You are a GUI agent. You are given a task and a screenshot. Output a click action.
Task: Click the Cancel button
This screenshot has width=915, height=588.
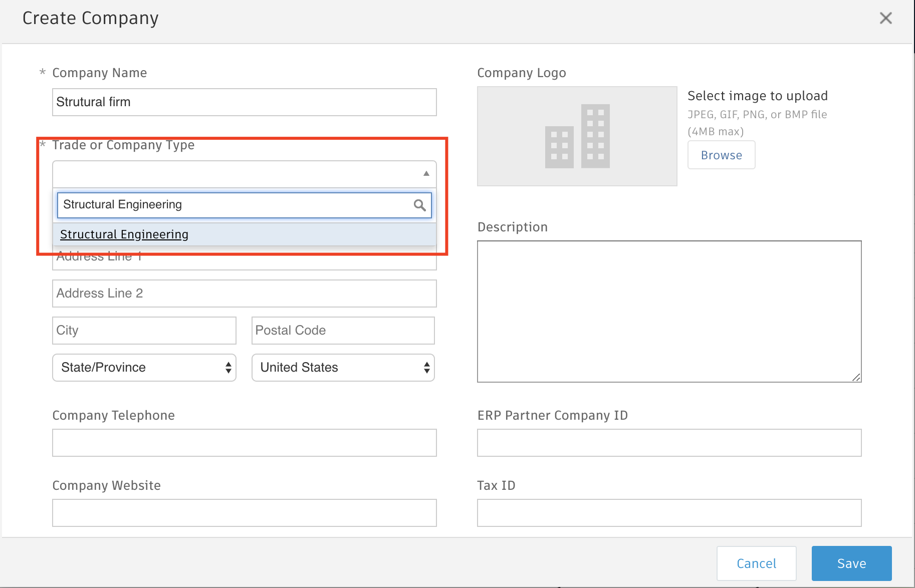point(756,563)
